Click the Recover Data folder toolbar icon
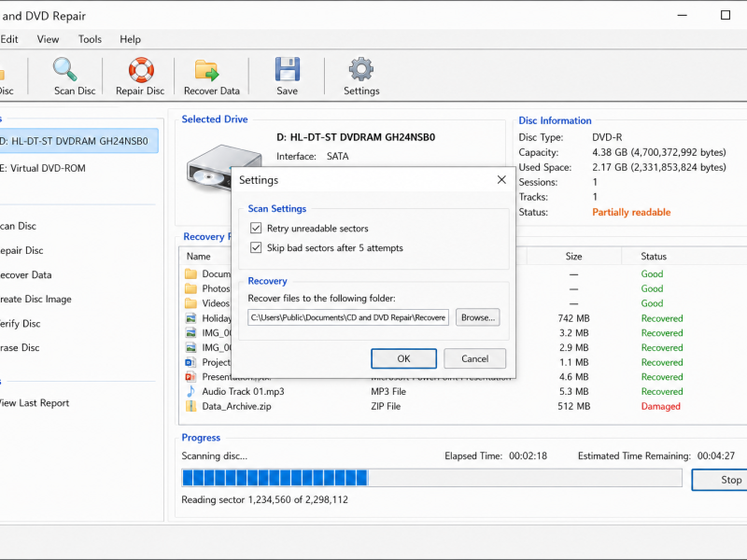 (x=206, y=70)
